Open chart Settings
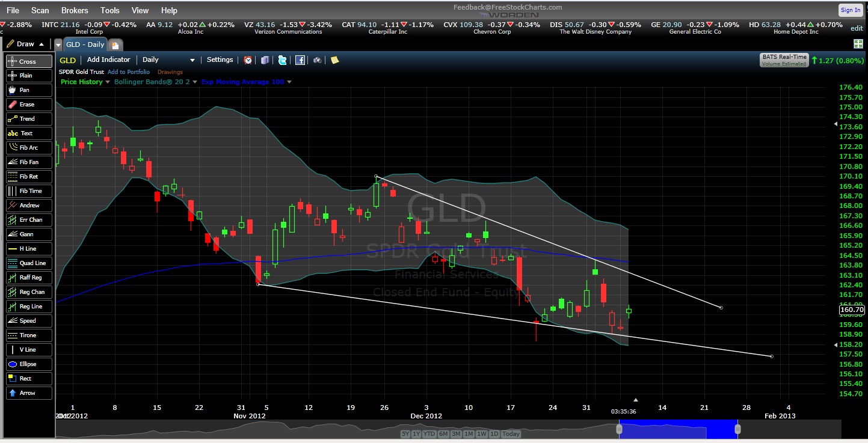 [x=220, y=60]
